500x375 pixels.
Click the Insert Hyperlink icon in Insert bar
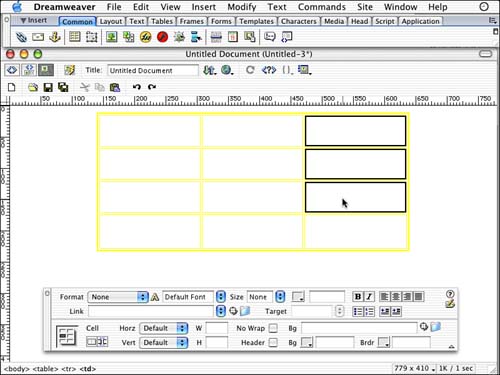[21, 37]
